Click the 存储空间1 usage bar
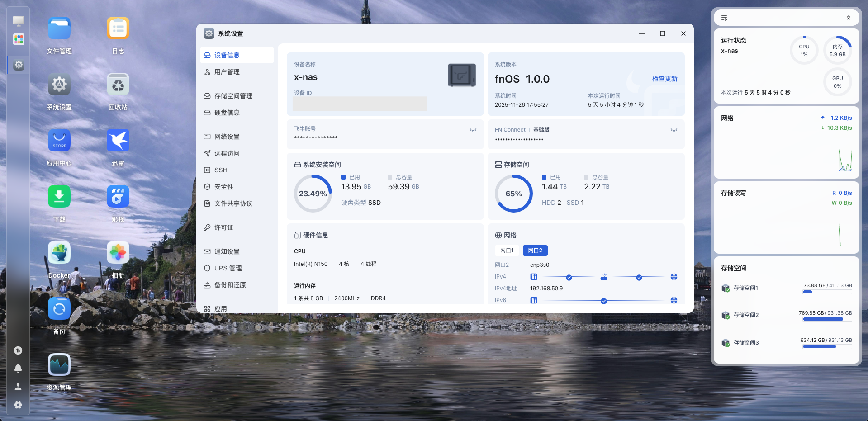Screen dimensions: 868x421 tap(827, 292)
